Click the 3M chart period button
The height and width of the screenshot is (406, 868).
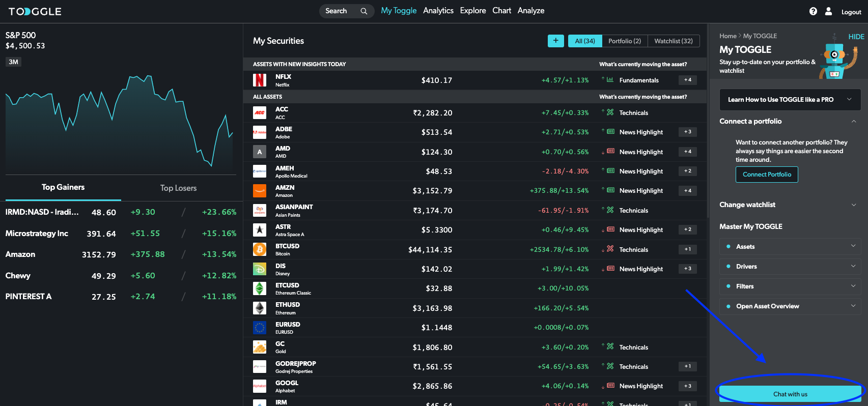click(x=14, y=62)
